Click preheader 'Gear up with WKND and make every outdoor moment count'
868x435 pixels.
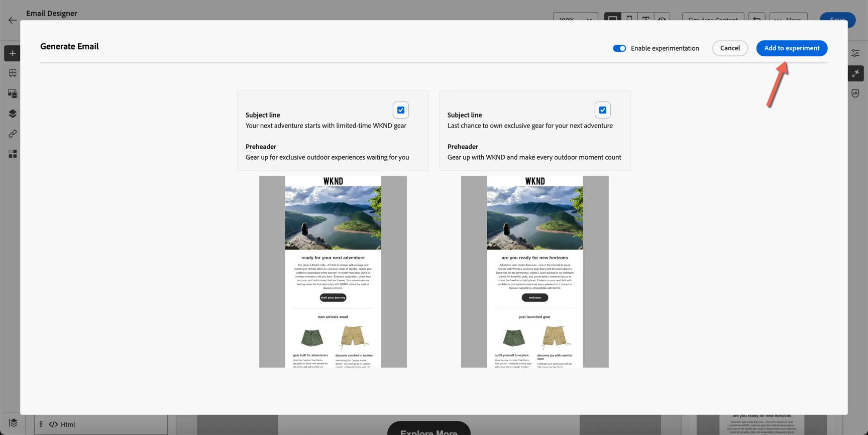tap(534, 157)
